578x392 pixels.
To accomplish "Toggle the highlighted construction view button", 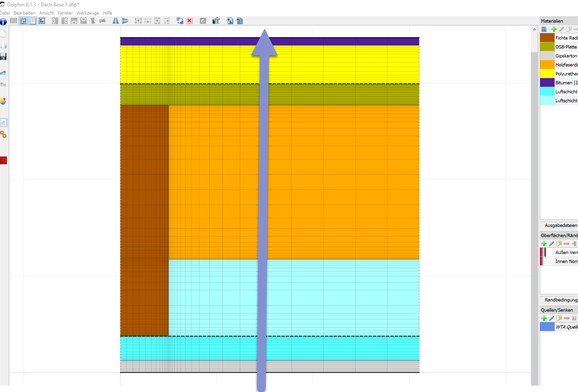I will [x=23, y=21].
